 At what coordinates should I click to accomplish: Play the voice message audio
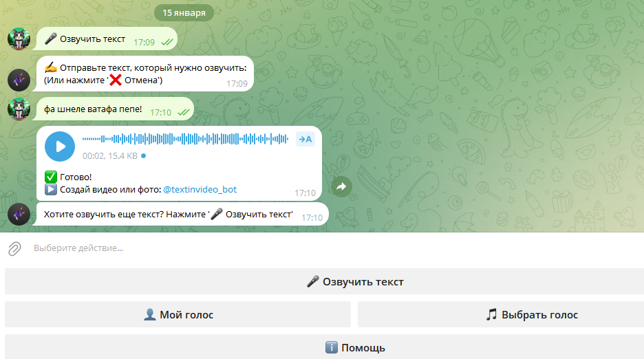[60, 146]
